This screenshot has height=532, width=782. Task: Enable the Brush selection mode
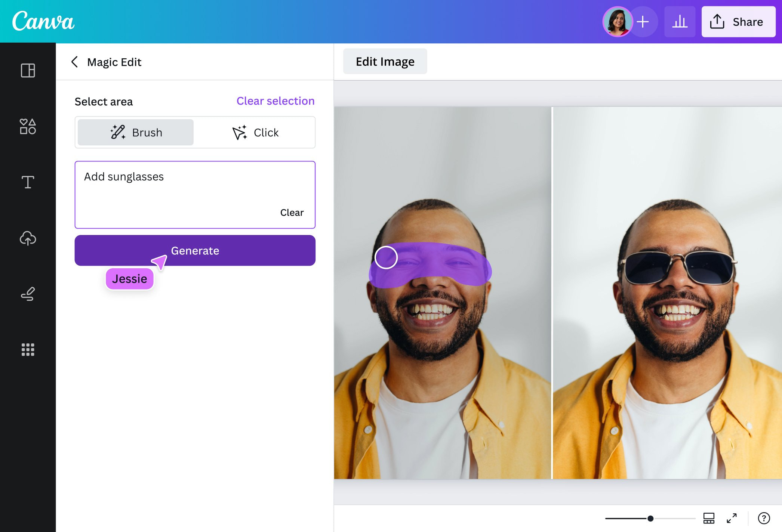(x=135, y=132)
